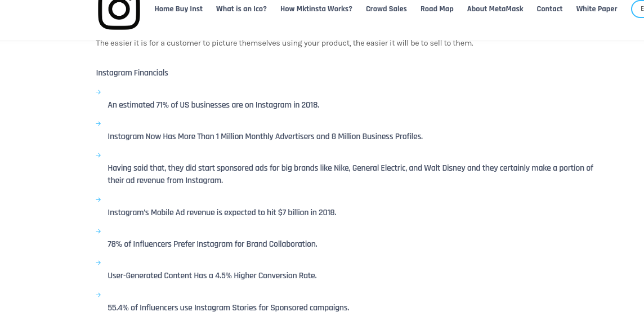Open the White Paper link

(596, 9)
